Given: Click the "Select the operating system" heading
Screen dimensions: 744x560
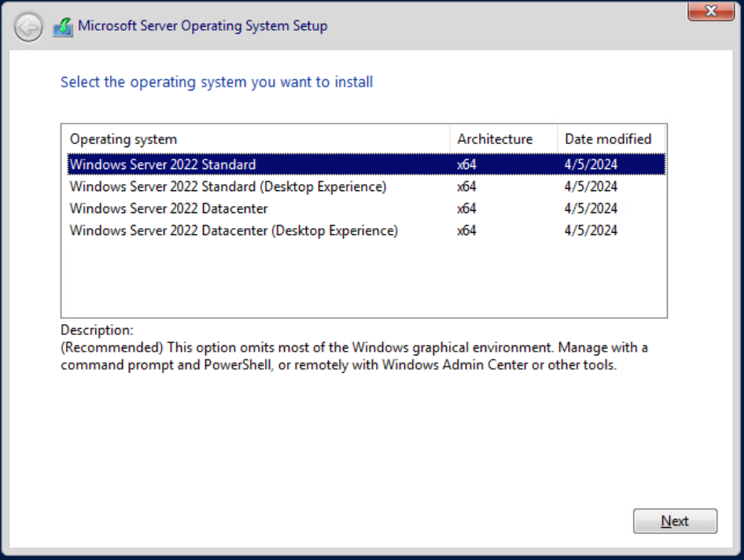Looking at the screenshot, I should [216, 82].
